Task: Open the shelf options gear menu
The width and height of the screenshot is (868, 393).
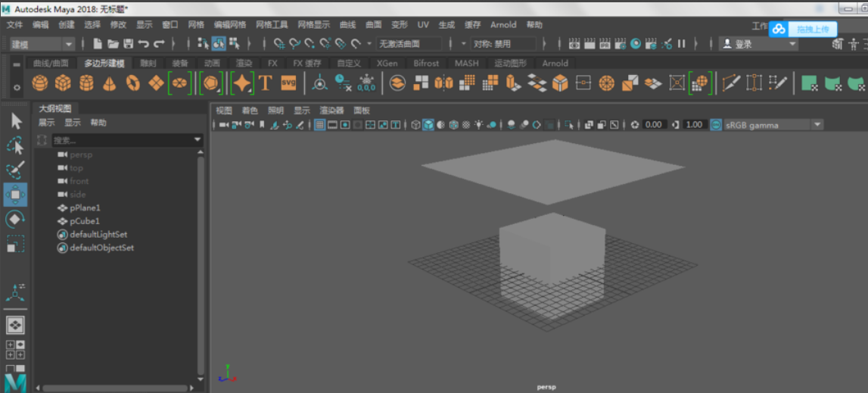Action: tap(17, 88)
